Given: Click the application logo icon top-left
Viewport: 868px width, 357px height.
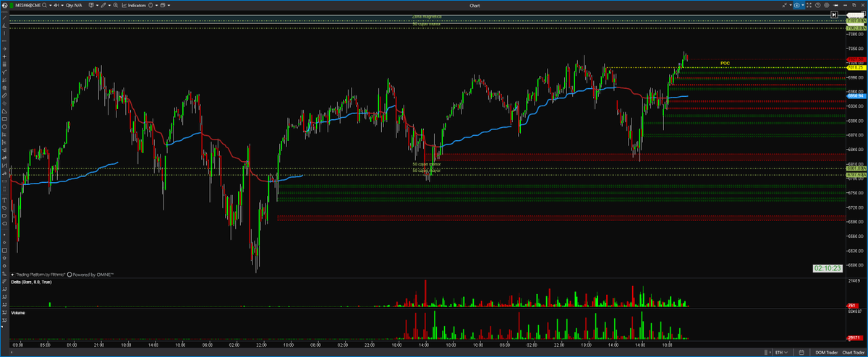Looking at the screenshot, I should point(4,5).
